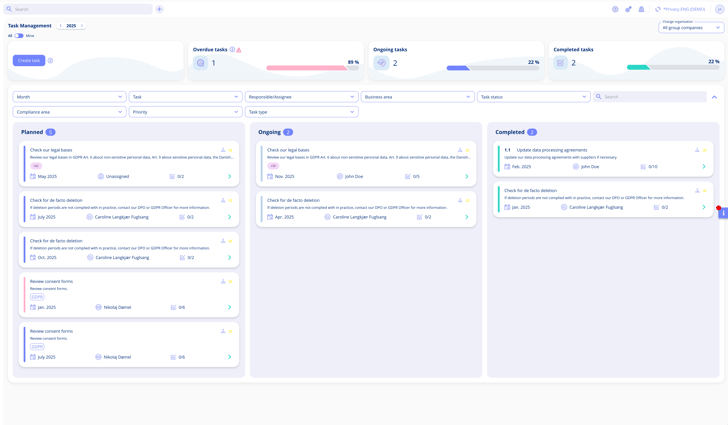Open the Change organisation dropdown
The image size is (728, 425).
click(x=691, y=28)
